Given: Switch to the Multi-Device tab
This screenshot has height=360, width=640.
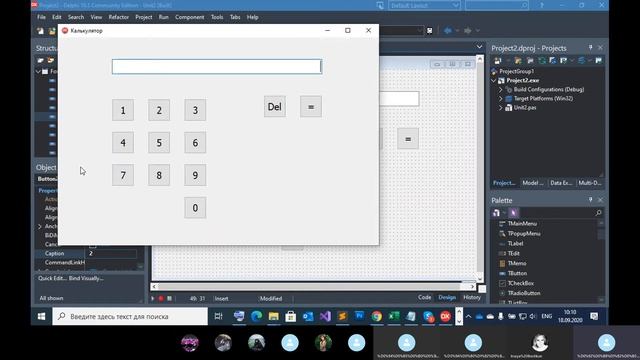Looking at the screenshot, I should pyautogui.click(x=590, y=183).
